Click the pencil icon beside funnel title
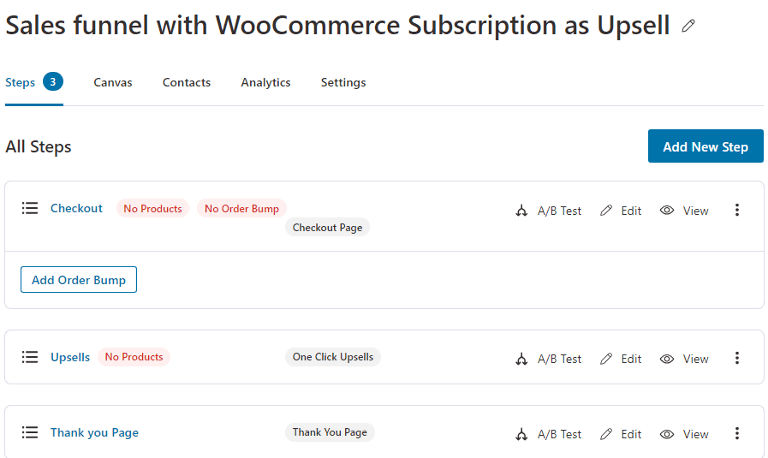 coord(688,26)
